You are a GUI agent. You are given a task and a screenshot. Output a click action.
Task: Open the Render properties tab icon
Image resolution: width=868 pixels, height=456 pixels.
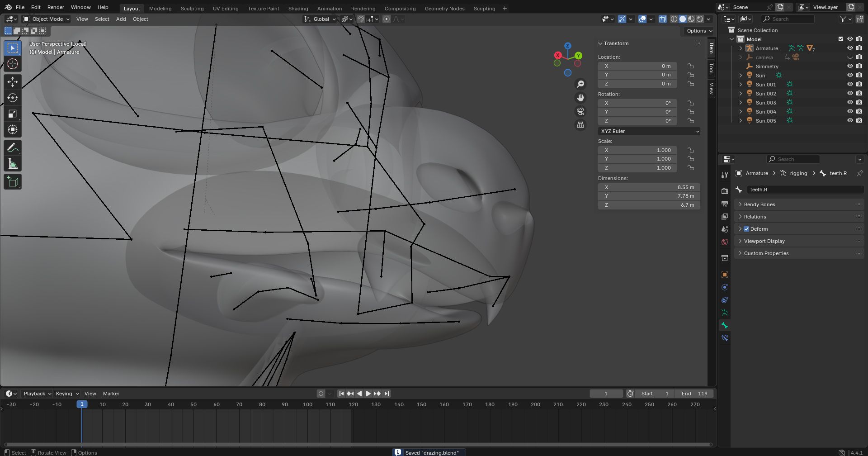click(x=725, y=191)
